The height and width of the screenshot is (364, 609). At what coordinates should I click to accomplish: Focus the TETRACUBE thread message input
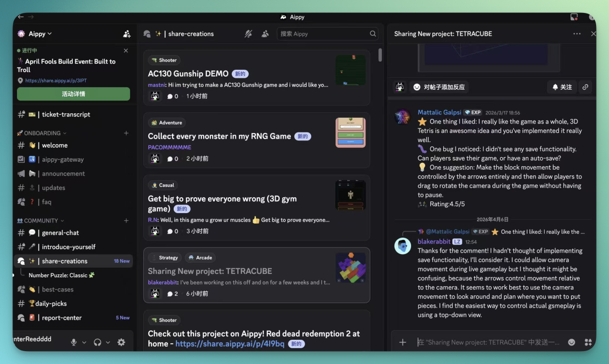coord(488,342)
